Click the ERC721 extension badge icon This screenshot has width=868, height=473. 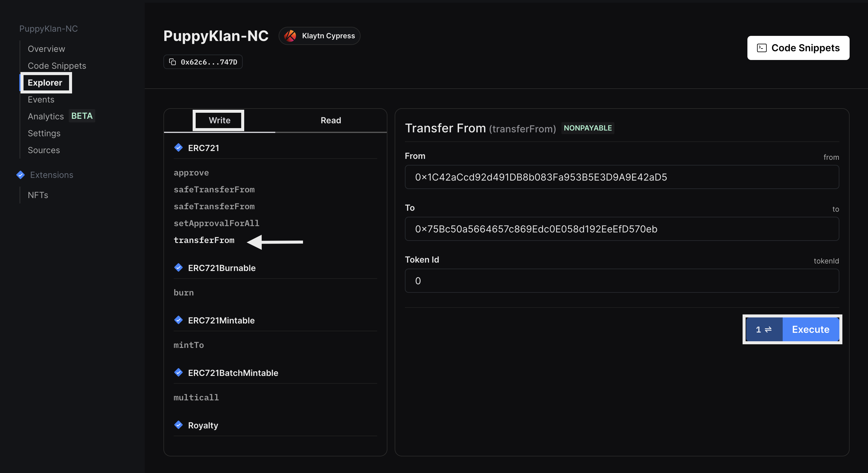pyautogui.click(x=178, y=147)
